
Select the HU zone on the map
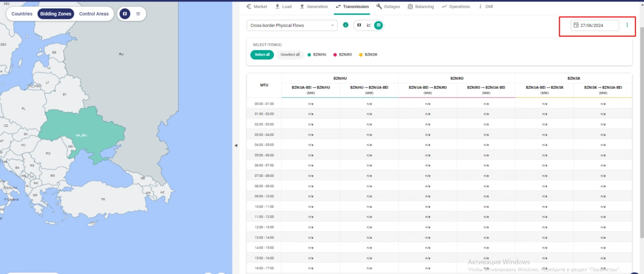[x=23, y=145]
